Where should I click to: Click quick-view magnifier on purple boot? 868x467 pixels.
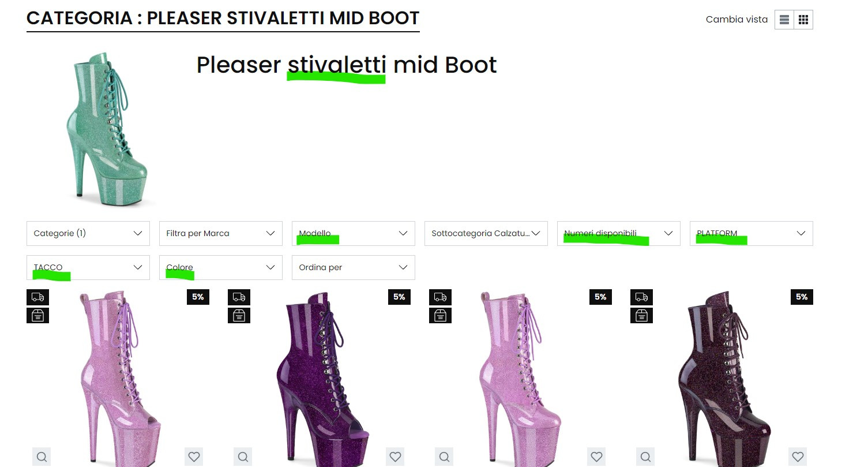[243, 457]
